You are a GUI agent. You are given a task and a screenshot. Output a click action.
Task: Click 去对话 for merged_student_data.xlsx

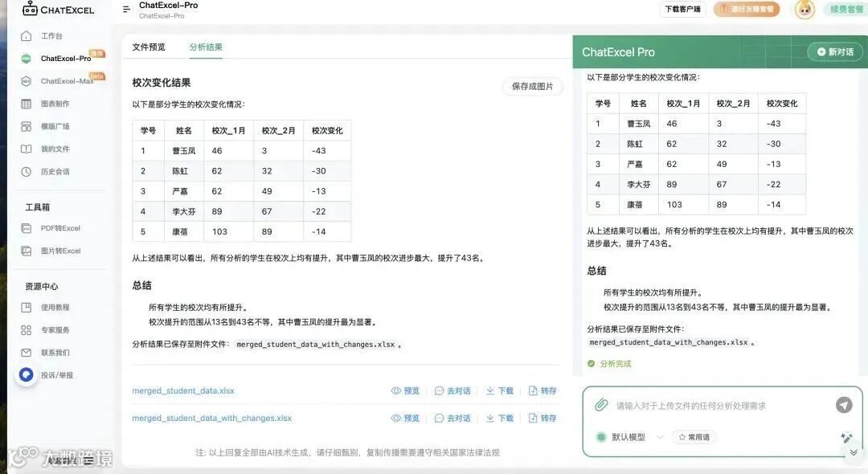452,390
